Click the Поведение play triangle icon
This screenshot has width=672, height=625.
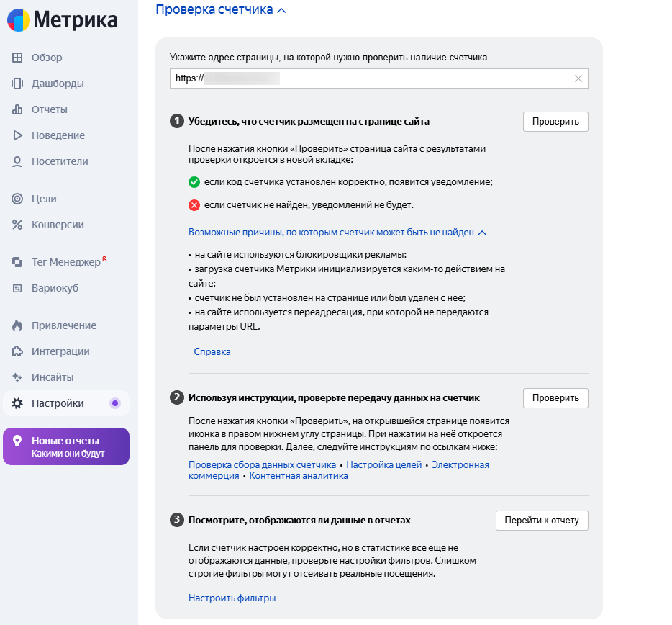tap(17, 135)
